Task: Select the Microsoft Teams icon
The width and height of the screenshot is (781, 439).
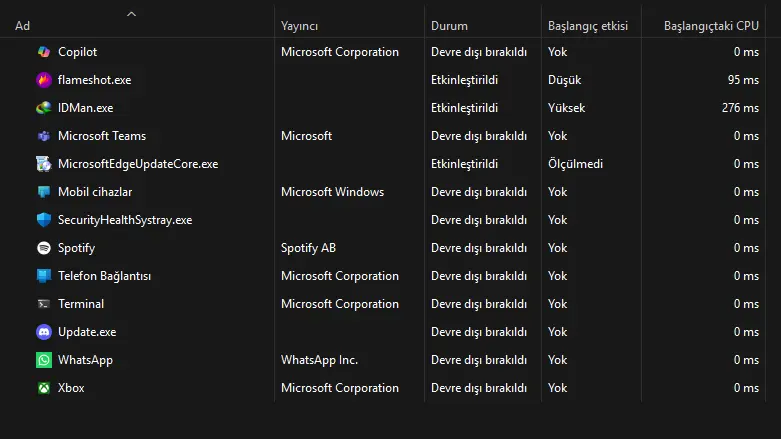Action: coord(44,136)
